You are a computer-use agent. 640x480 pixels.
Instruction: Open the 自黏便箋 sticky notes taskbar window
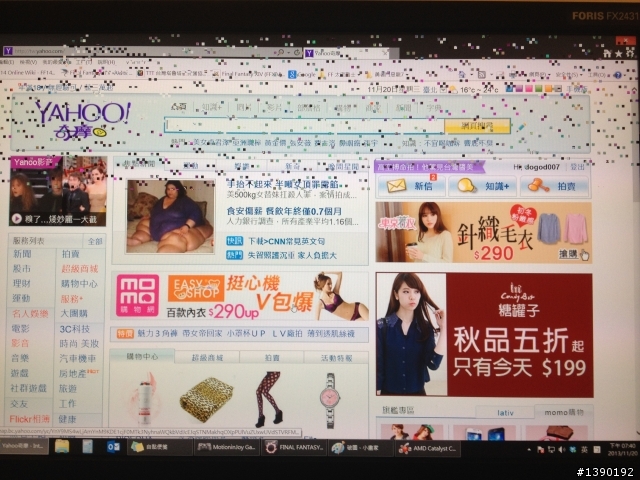[x=160, y=447]
